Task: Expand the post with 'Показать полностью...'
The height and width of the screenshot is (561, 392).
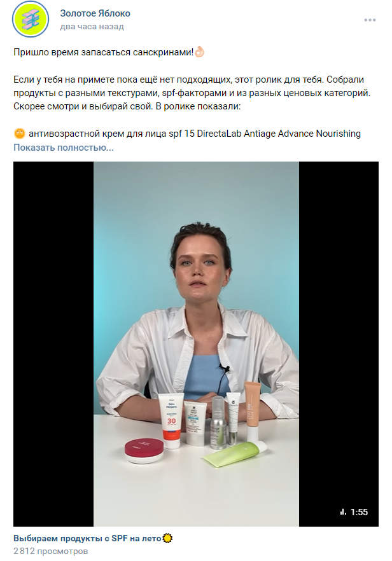Action: click(64, 148)
